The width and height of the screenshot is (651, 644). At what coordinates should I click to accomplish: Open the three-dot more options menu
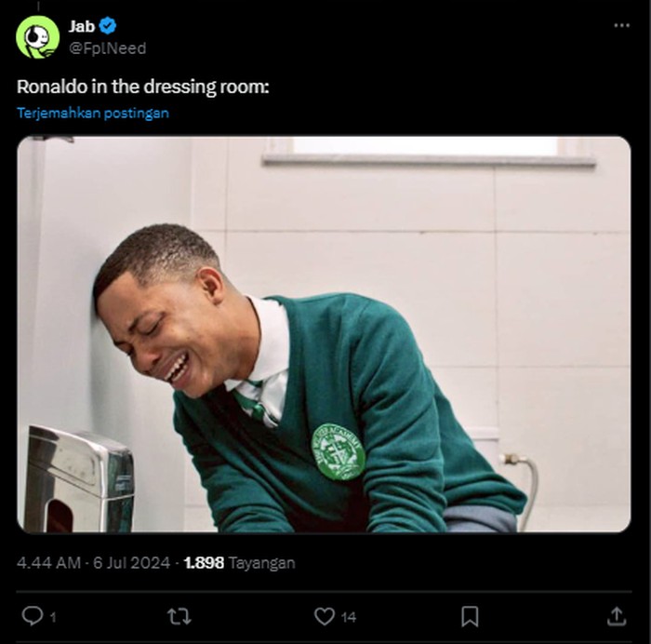(x=621, y=25)
